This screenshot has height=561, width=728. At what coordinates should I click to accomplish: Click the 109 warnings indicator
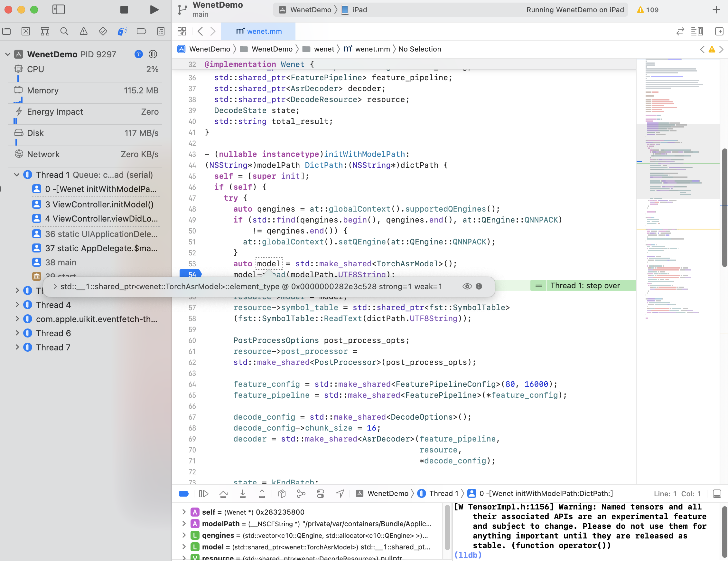click(x=647, y=10)
